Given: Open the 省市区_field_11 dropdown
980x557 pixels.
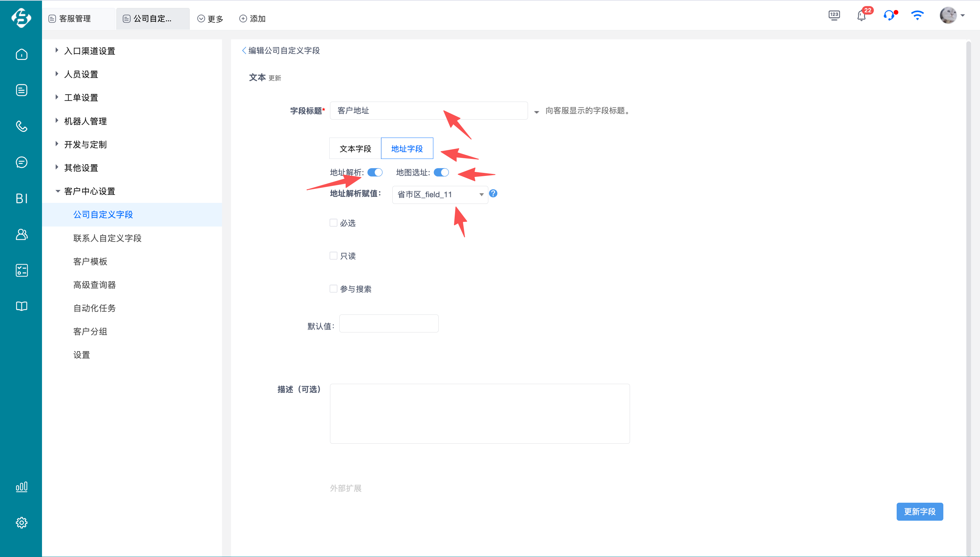Looking at the screenshot, I should [440, 195].
